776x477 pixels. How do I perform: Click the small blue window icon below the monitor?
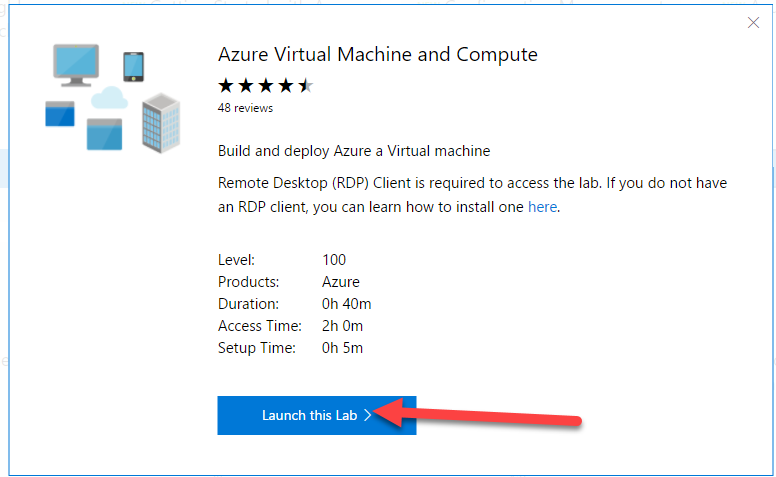60,113
